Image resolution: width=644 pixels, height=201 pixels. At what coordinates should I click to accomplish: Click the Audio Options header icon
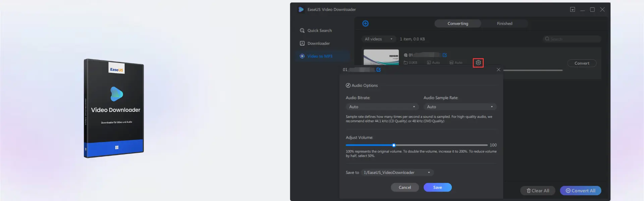tap(348, 85)
